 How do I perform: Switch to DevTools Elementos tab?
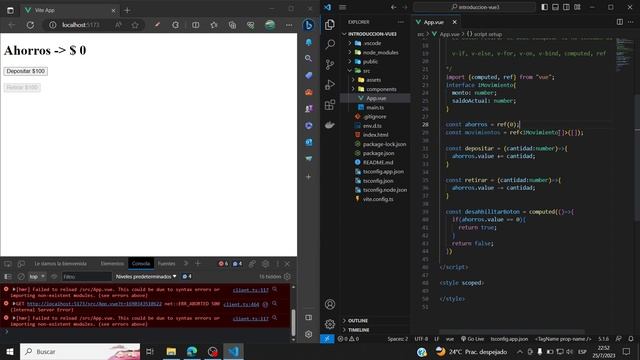(112, 264)
